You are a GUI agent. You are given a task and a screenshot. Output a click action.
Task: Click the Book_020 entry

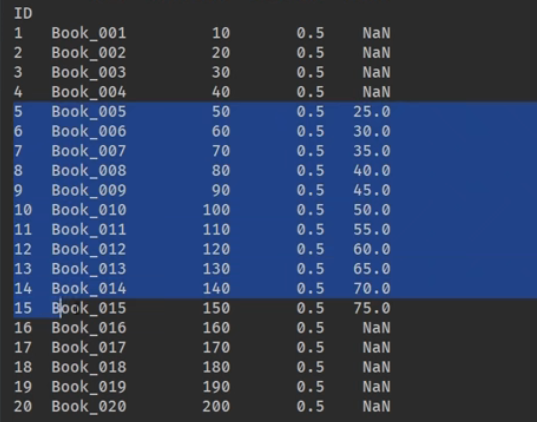point(89,406)
